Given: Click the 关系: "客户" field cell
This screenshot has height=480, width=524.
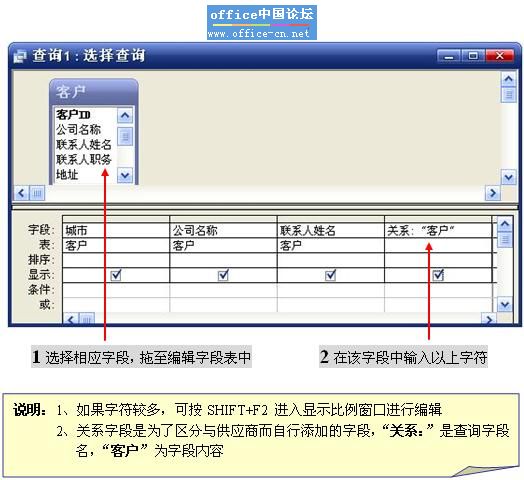Looking at the screenshot, I should [438, 231].
